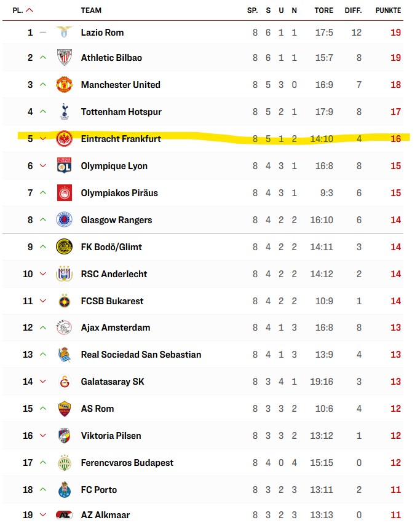This screenshot has height=523, width=420.
Task: Click the AS Rom club crest
Action: click(64, 409)
